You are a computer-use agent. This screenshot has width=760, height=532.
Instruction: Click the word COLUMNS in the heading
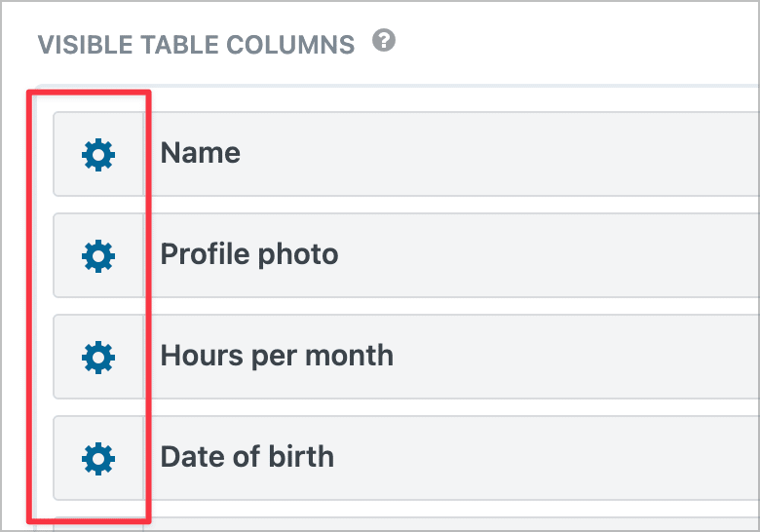pos(290,45)
